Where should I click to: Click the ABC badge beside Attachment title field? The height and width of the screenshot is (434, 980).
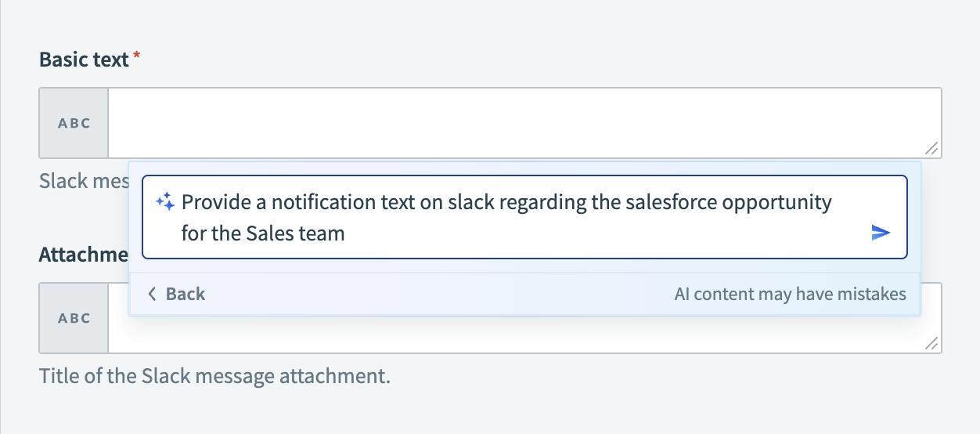point(74,318)
